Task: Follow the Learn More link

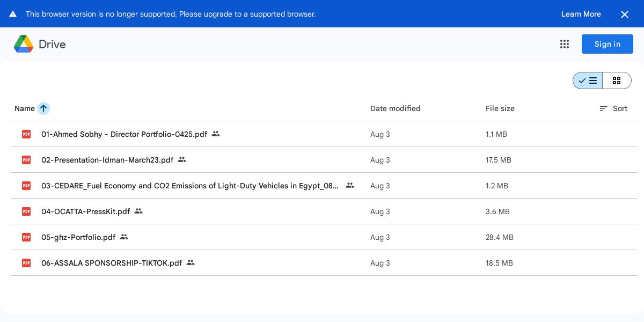Action: tap(581, 14)
